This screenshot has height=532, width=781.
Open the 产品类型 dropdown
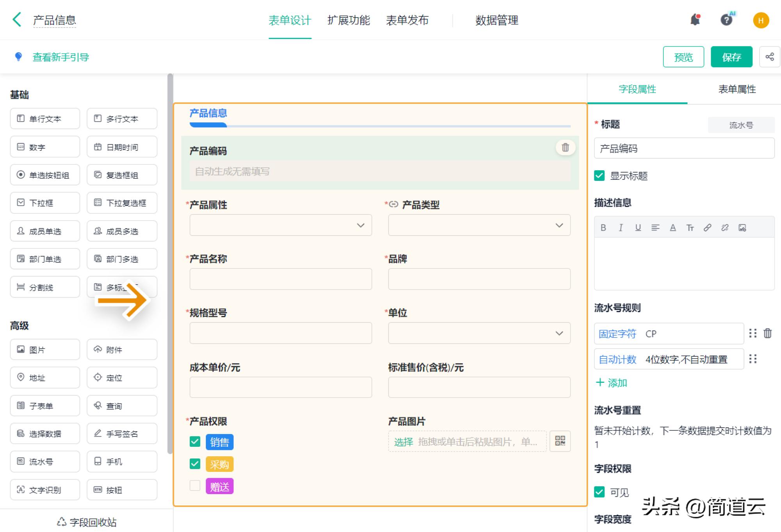coord(479,225)
